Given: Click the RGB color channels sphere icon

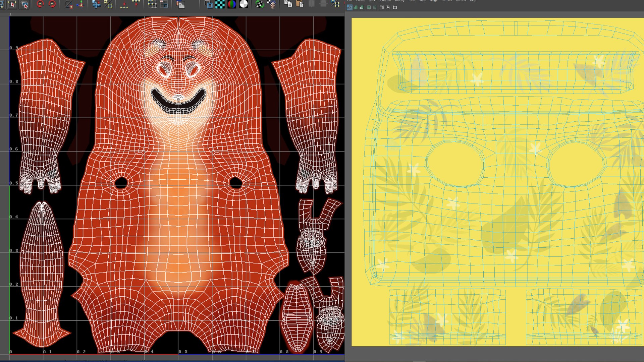Looking at the screenshot, I should pyautogui.click(x=232, y=4).
